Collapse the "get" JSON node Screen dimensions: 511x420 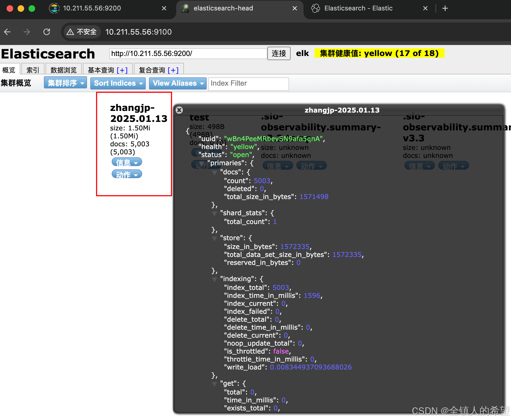[214, 384]
